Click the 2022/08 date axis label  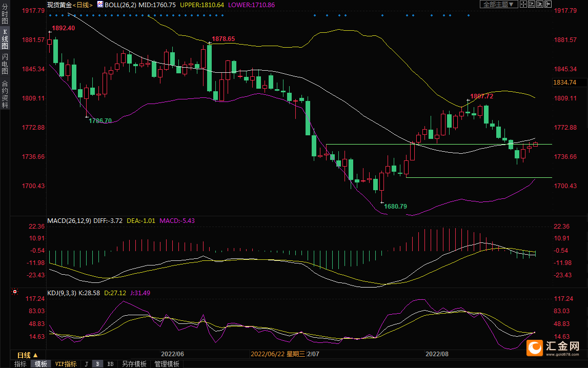pyautogui.click(x=437, y=354)
